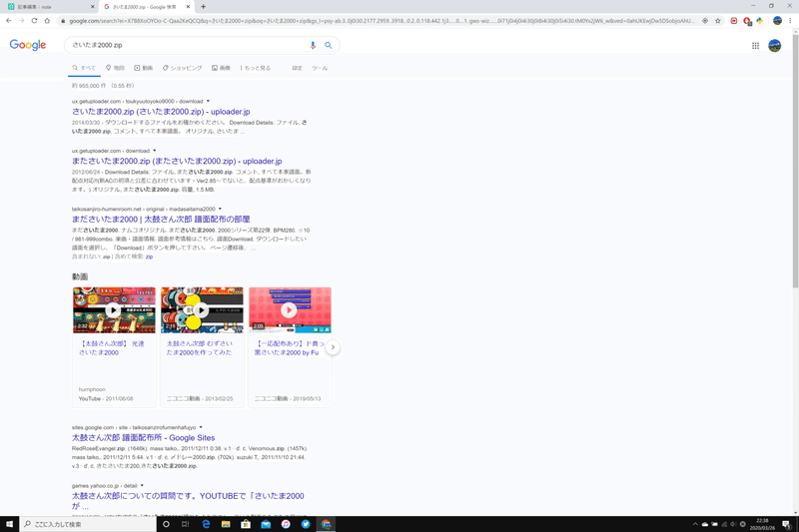This screenshot has height=532, width=799.
Task: Show more videos with the carousel arrow
Action: point(333,347)
